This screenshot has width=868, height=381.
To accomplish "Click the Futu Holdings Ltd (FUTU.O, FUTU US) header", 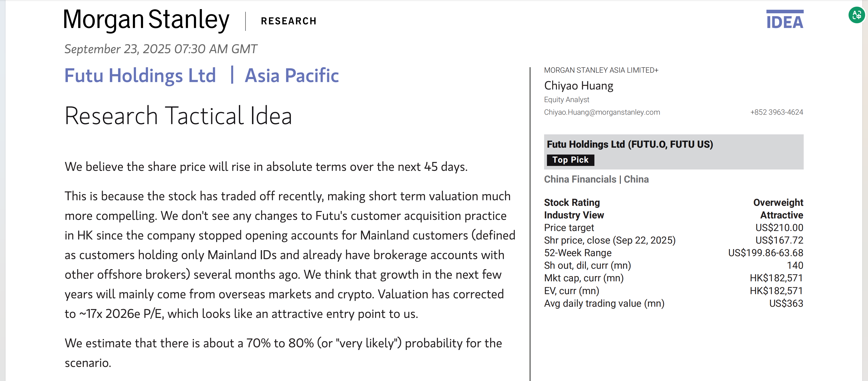I will [x=630, y=144].
